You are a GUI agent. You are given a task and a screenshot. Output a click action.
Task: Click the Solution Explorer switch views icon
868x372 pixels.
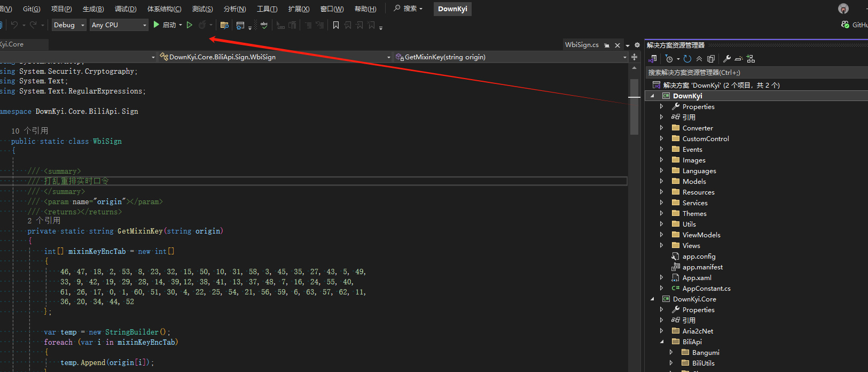653,59
